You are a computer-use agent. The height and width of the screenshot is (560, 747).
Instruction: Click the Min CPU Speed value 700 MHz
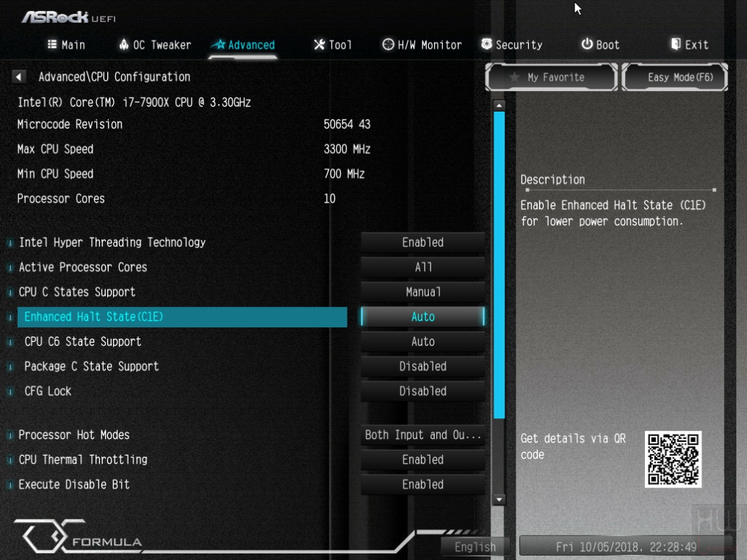(x=344, y=174)
